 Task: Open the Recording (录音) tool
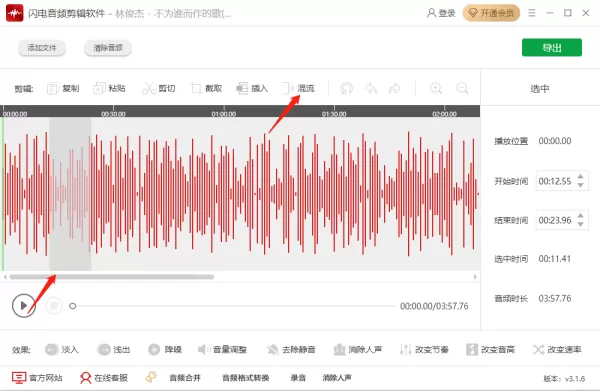coord(298,378)
